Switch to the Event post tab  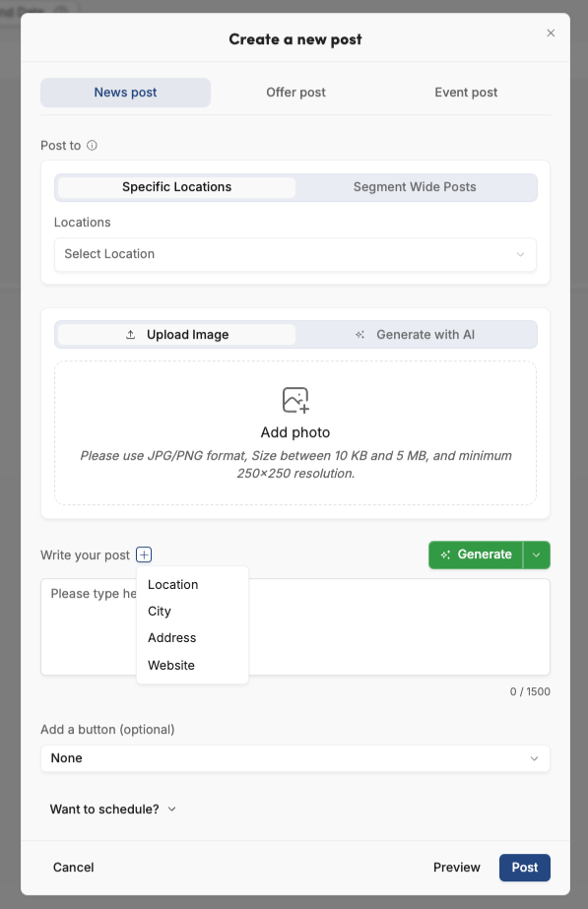(x=466, y=93)
